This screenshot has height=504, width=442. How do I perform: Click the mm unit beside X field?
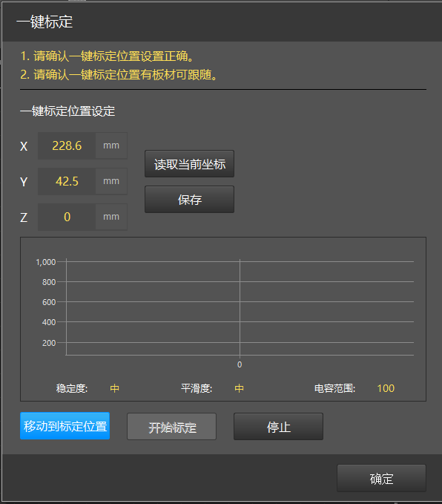[111, 145]
